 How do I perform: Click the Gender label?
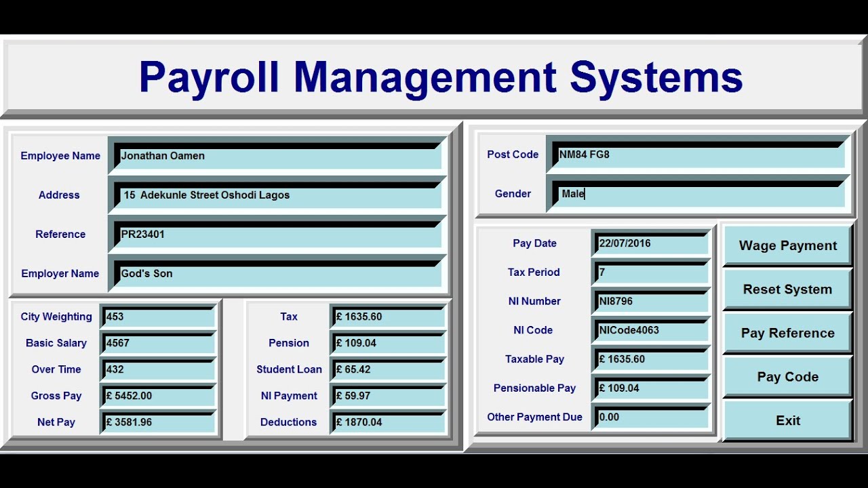click(513, 194)
